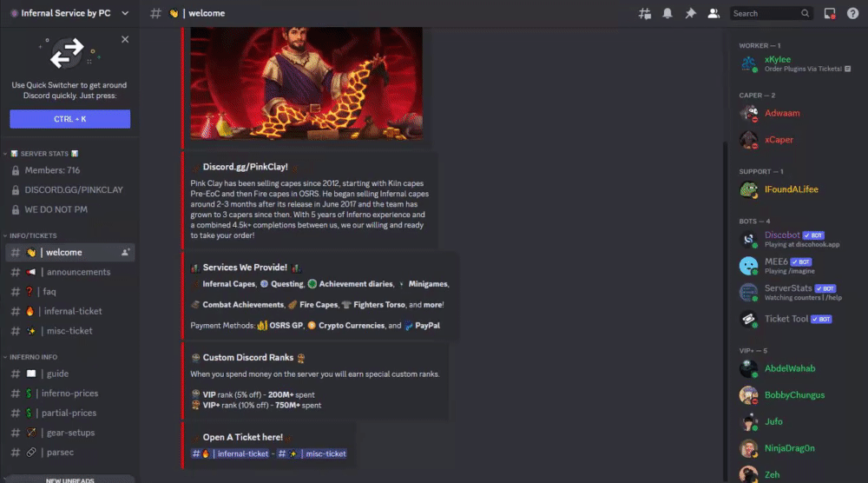Click the chat area vertical scrollbar
This screenshot has height=483, width=868.
click(x=725, y=310)
